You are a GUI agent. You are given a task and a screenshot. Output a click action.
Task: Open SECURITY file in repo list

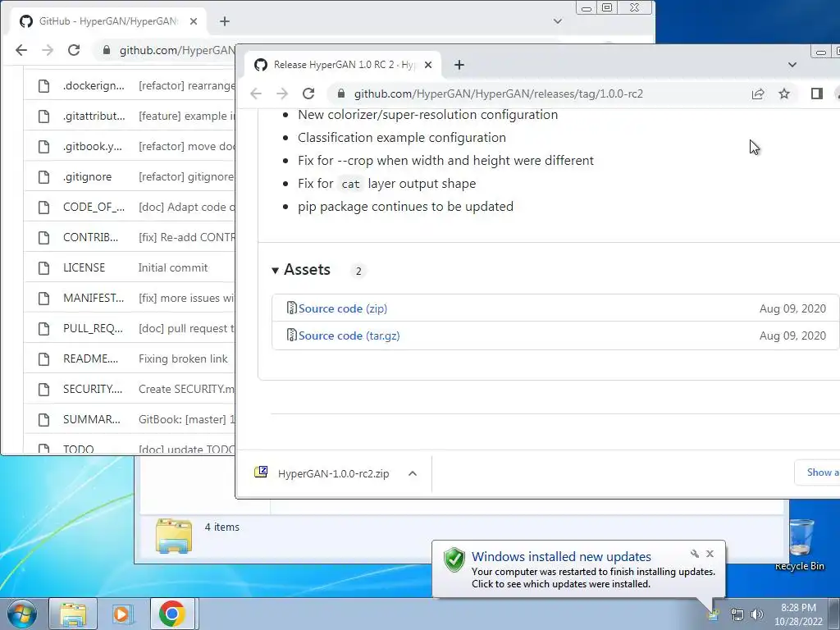click(x=93, y=389)
